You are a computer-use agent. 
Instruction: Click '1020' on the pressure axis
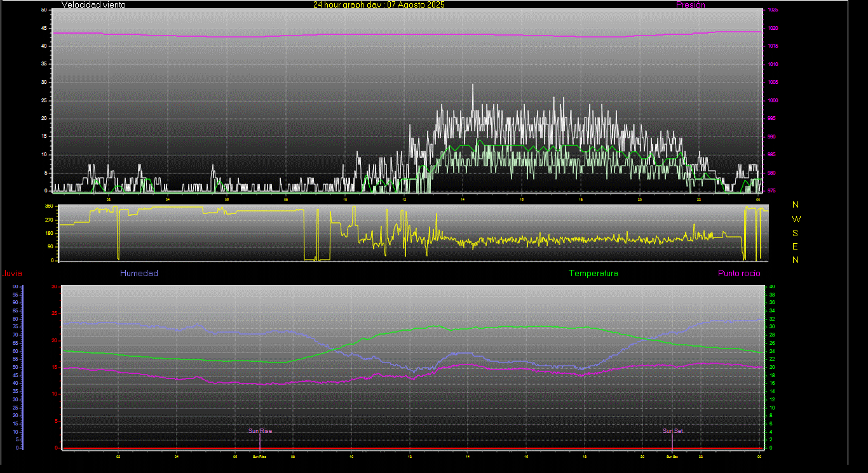click(x=773, y=29)
